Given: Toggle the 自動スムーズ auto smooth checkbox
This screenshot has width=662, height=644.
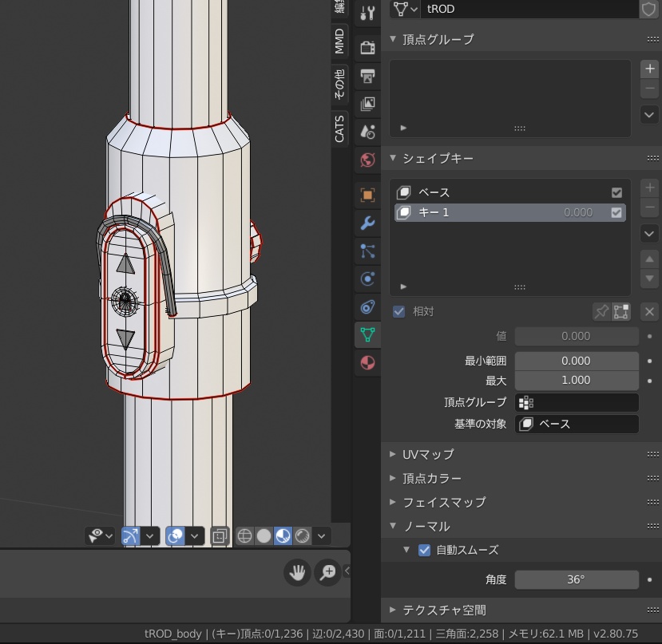Looking at the screenshot, I should pos(424,550).
